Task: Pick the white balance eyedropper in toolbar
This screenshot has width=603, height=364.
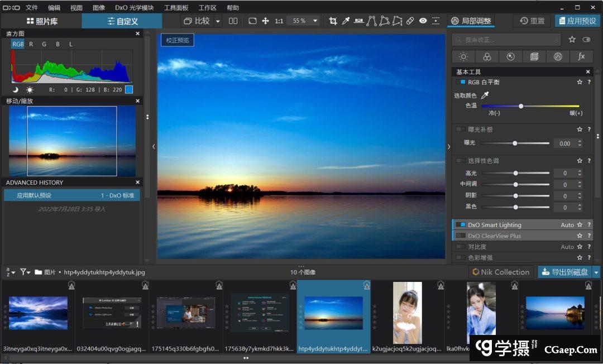Action: 346,21
